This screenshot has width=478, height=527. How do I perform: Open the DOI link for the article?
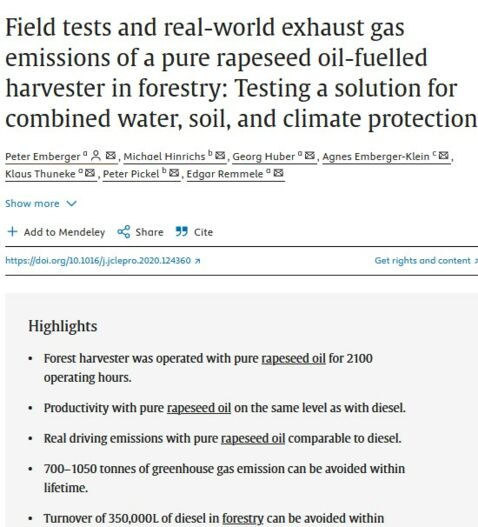click(x=103, y=260)
